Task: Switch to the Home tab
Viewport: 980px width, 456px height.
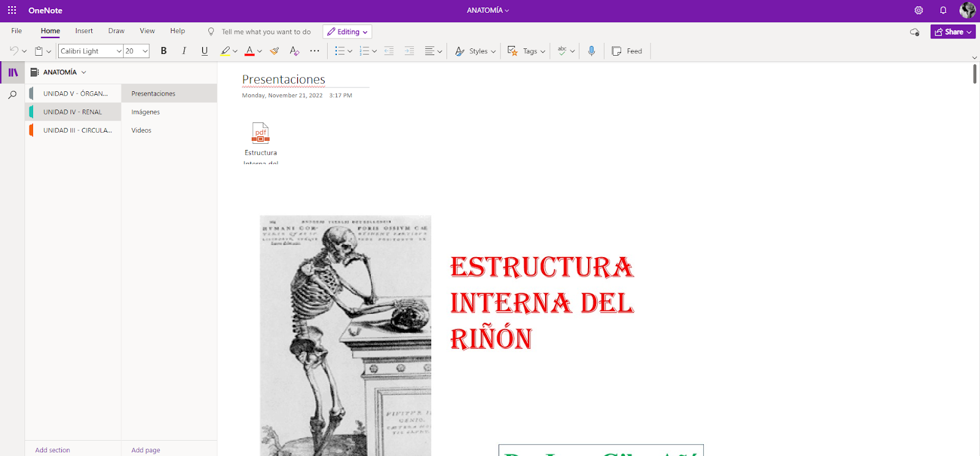Action: point(50,31)
